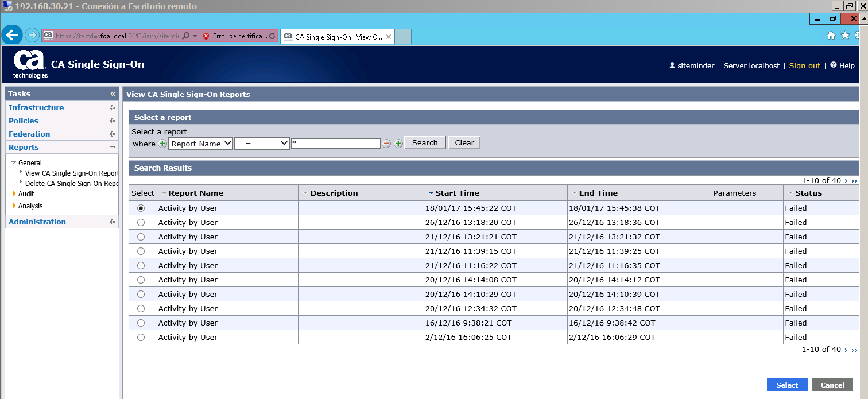The width and height of the screenshot is (868, 399).
Task: Click green plus icon beside Search button
Action: tap(398, 144)
